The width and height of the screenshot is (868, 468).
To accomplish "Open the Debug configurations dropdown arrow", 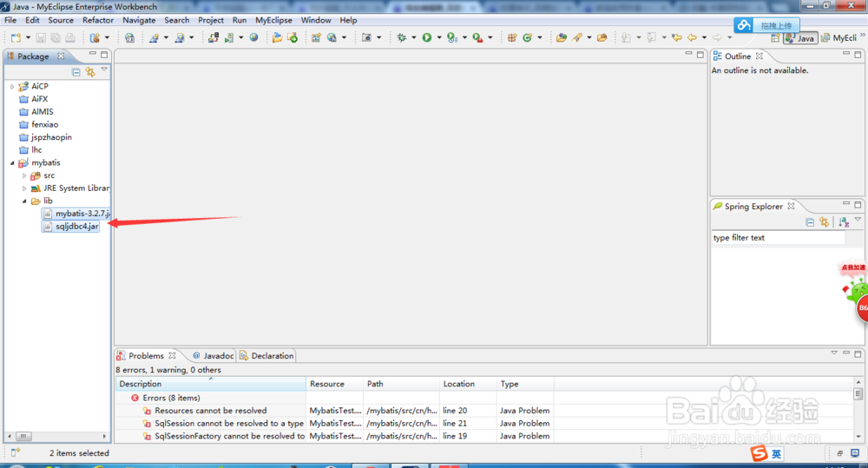I will click(413, 37).
